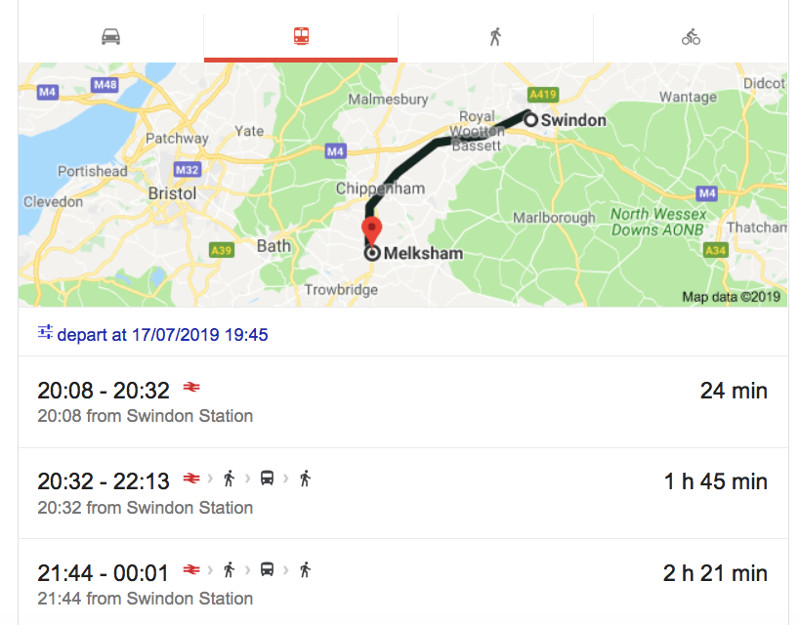Switch to driving directions tab
Screen dimensions: 800x625
[x=110, y=37]
